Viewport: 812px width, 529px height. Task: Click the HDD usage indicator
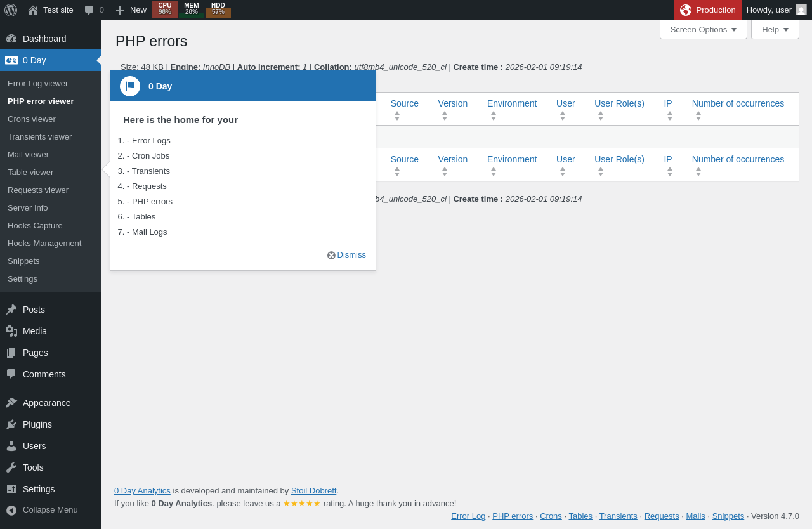click(x=218, y=9)
